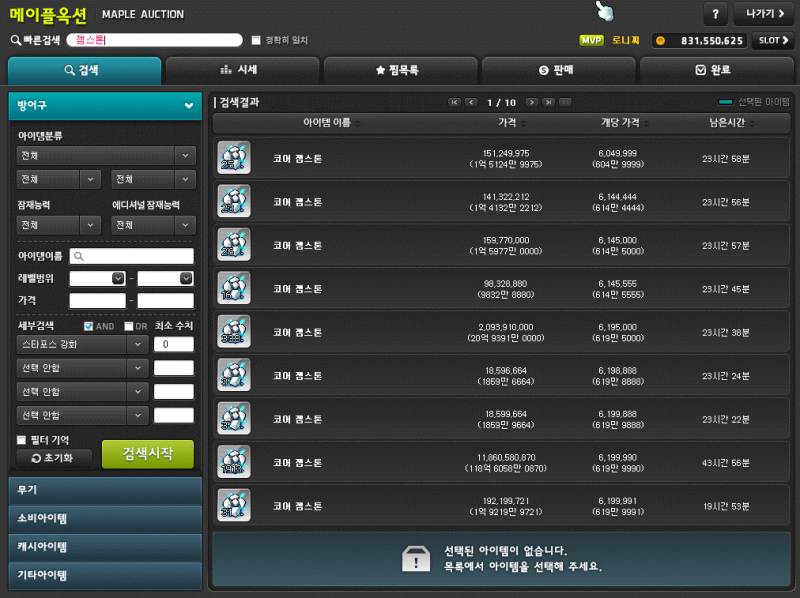Click the 가격 minimum input field
This screenshot has height=598, width=800.
(x=97, y=301)
